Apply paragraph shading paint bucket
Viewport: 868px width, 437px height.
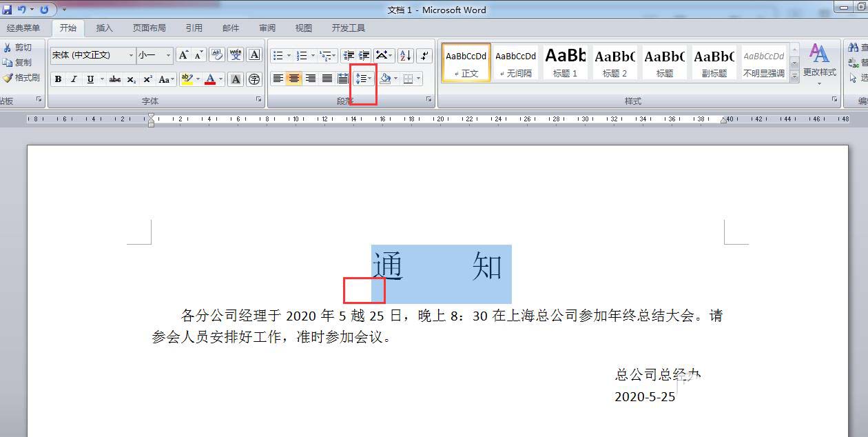pos(385,79)
